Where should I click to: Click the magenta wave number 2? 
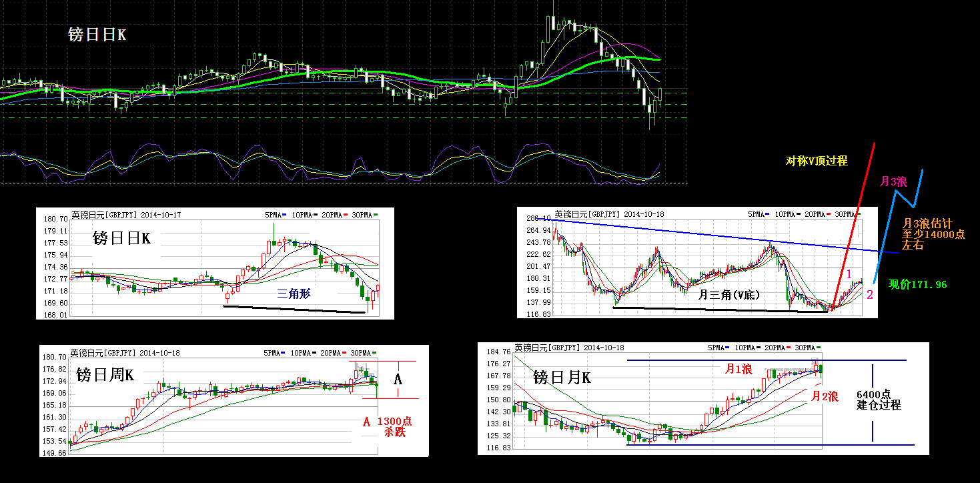point(869,294)
